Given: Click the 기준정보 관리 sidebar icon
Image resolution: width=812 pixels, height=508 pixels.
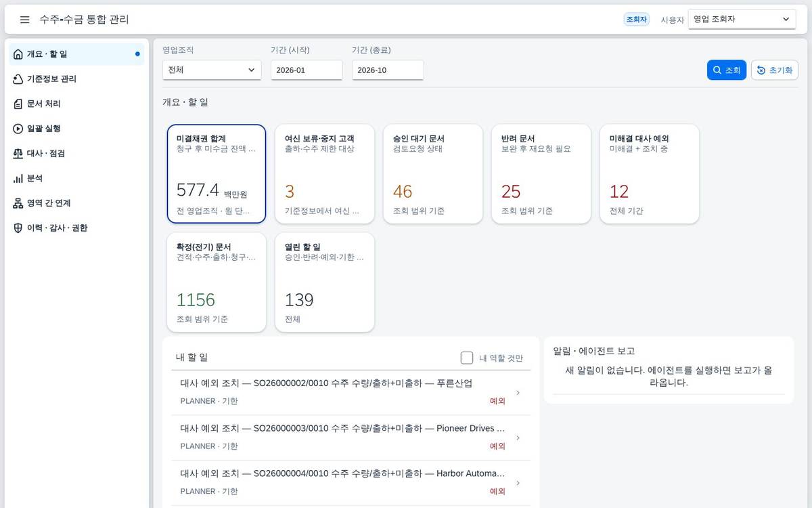Looking at the screenshot, I should [x=18, y=79].
